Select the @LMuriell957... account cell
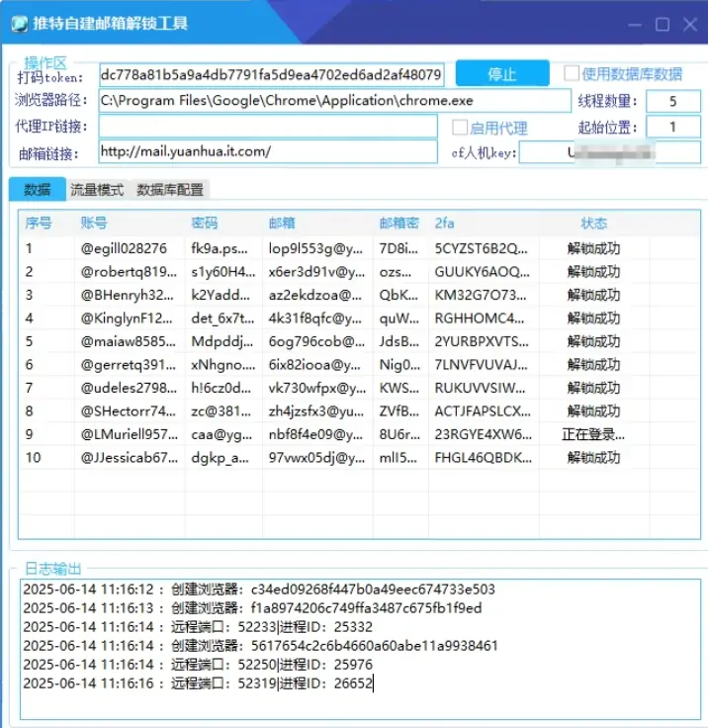The height and width of the screenshot is (728, 708). point(129,434)
